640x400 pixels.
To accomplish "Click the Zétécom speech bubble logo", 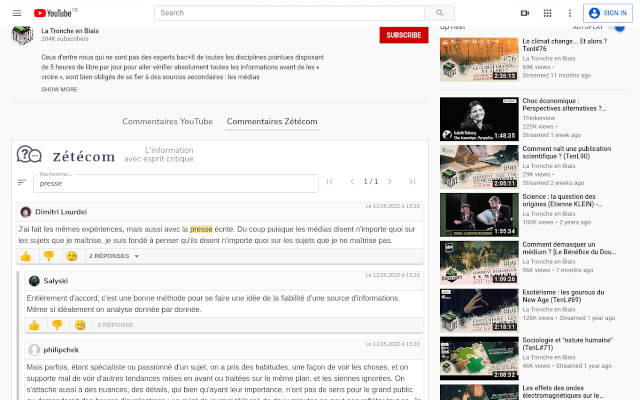I will click(x=29, y=155).
